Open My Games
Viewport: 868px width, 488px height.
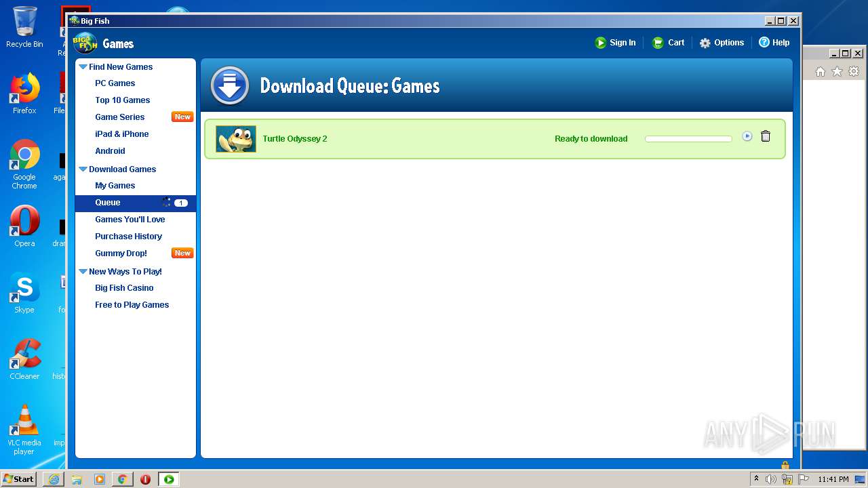[x=115, y=186]
